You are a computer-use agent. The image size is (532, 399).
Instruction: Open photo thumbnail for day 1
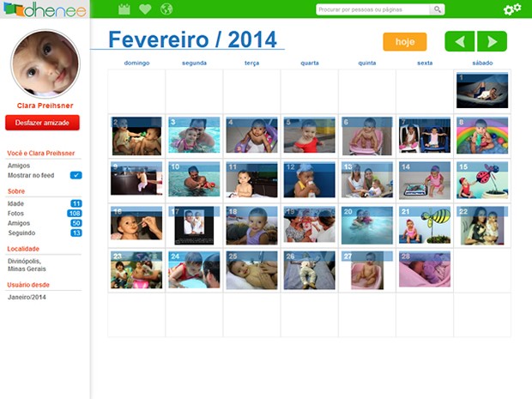(482, 91)
